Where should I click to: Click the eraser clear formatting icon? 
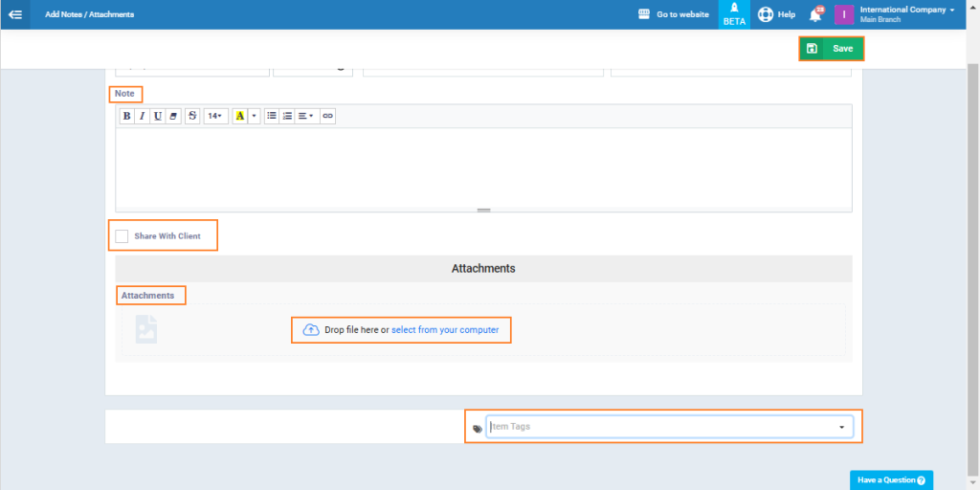click(x=173, y=116)
